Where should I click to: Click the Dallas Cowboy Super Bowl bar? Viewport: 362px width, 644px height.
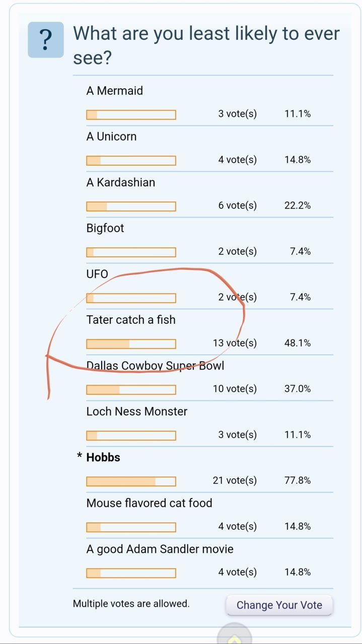[x=131, y=390]
